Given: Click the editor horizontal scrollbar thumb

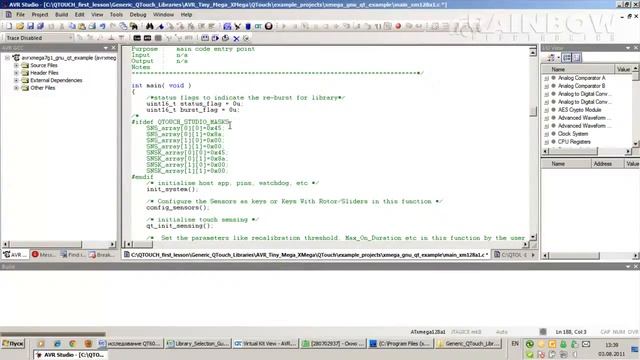Looking at the screenshot, I should coord(142,244).
